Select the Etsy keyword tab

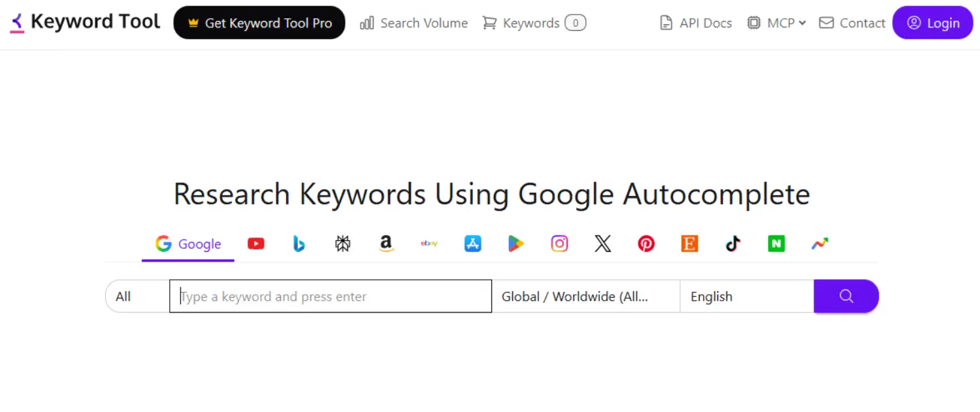(689, 244)
